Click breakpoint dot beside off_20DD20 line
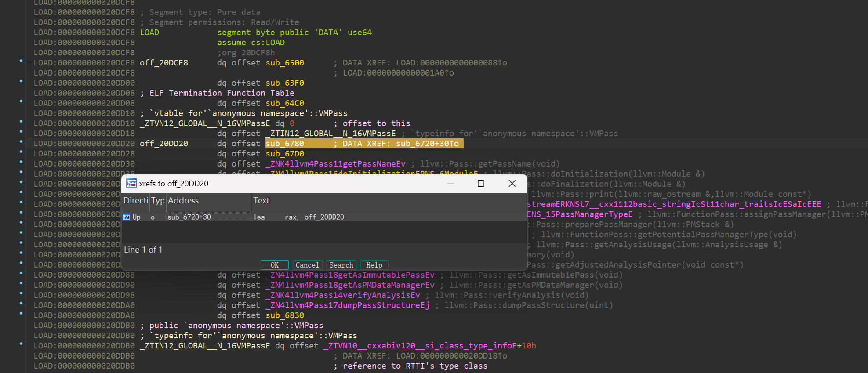 pos(21,141)
